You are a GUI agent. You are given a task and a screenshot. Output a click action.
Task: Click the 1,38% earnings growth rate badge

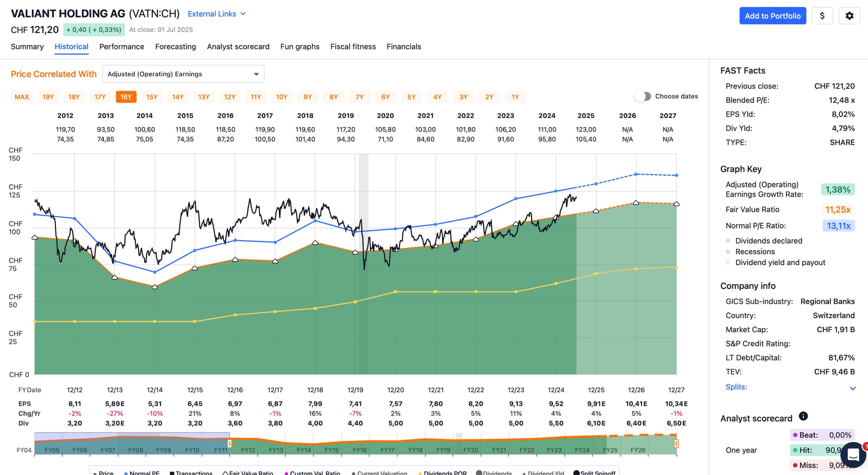[837, 190]
